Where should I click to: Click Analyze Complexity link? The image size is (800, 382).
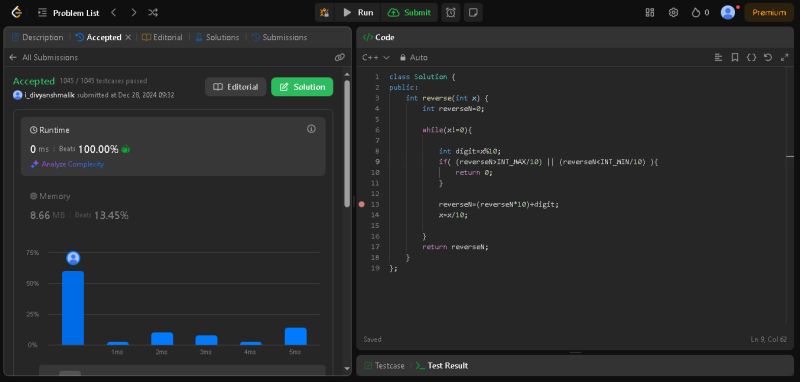click(67, 164)
